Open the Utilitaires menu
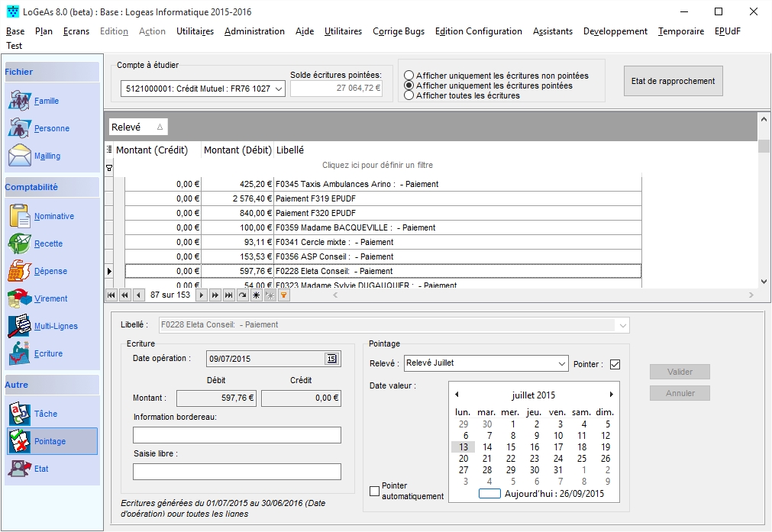772x532 pixels. [x=195, y=31]
